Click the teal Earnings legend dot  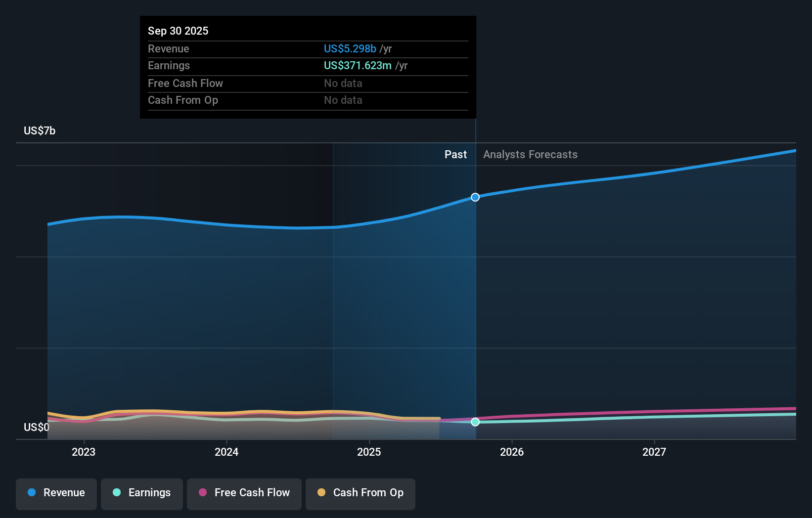click(x=117, y=493)
